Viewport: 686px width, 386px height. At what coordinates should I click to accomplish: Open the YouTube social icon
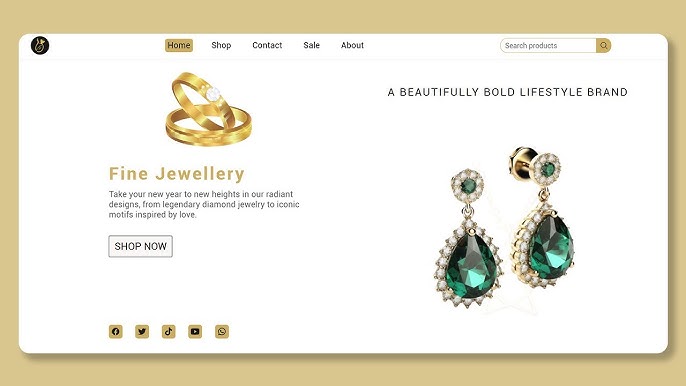[195, 331]
